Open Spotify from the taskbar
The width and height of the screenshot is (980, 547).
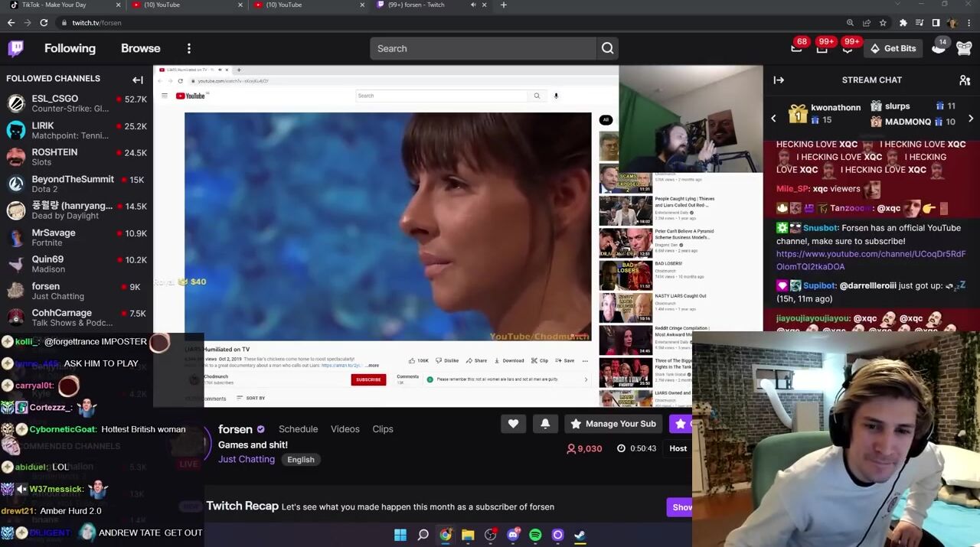535,535
